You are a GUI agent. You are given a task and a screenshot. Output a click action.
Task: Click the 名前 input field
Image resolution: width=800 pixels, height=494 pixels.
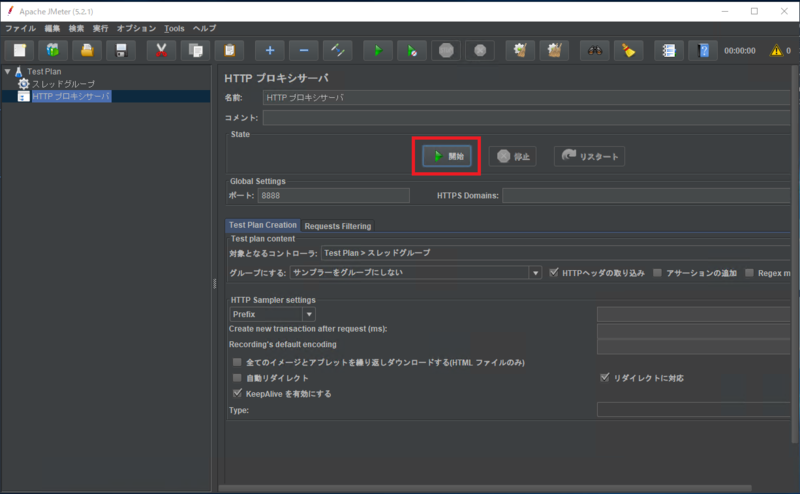pyautogui.click(x=526, y=97)
